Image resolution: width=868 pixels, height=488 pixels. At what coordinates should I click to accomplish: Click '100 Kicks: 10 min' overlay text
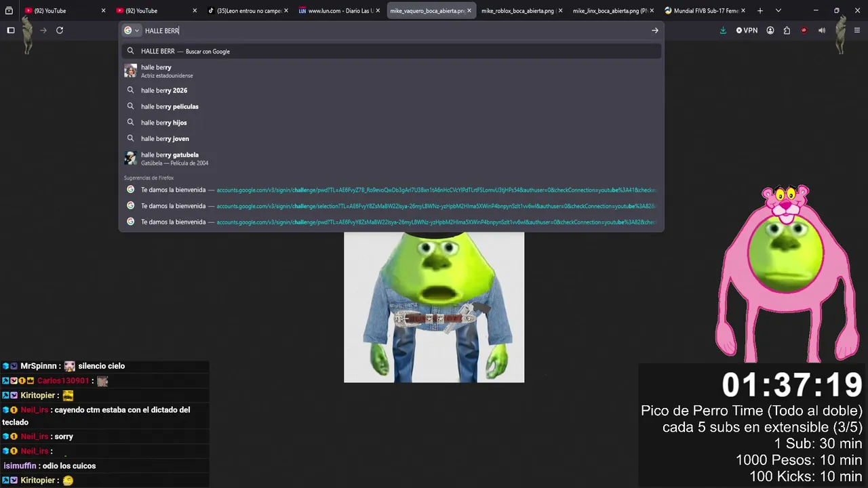(806, 476)
